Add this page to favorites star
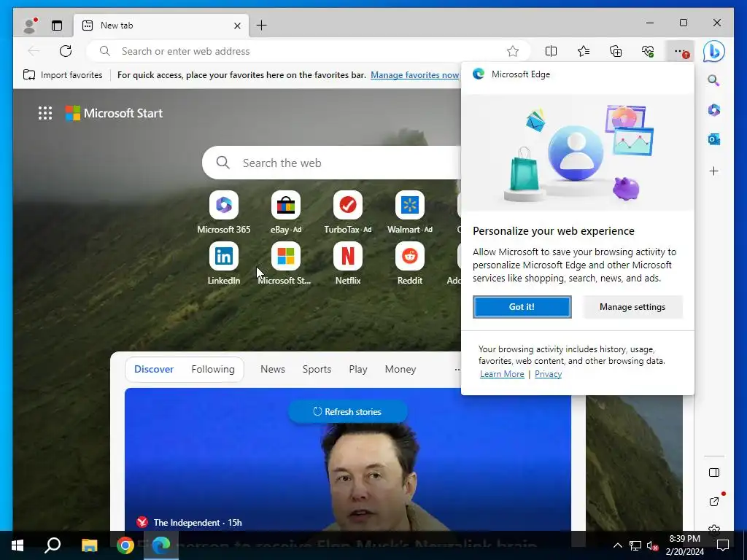 click(513, 51)
